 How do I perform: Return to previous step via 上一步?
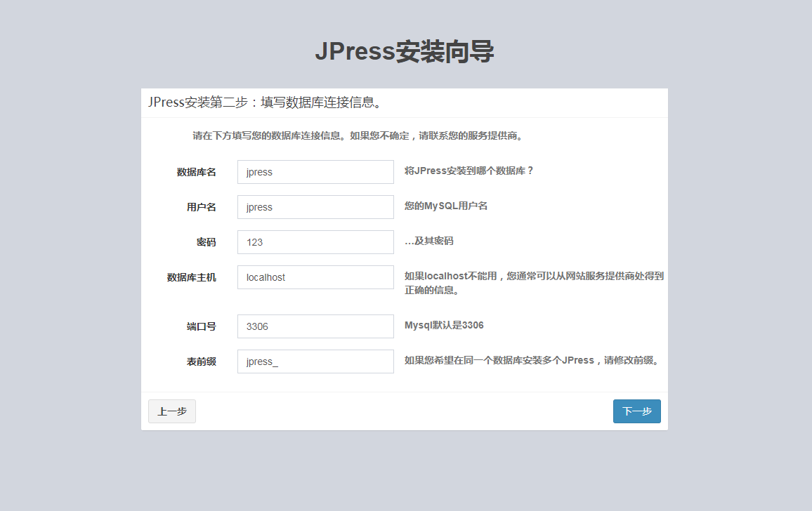pos(172,411)
